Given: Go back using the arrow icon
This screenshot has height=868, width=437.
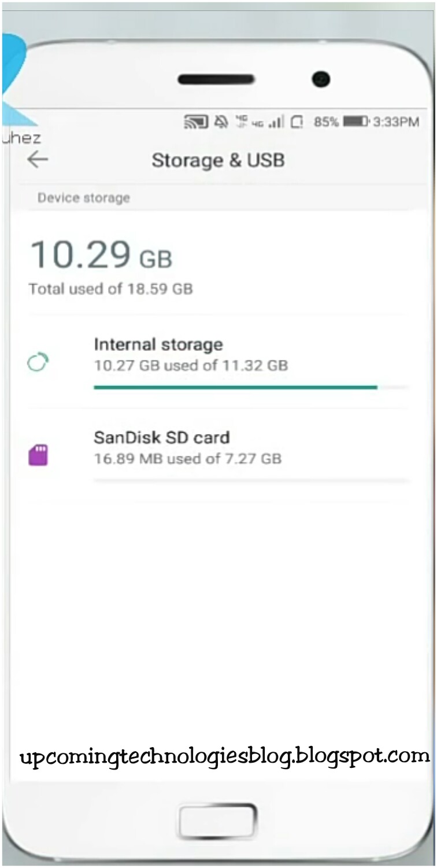Looking at the screenshot, I should [38, 160].
